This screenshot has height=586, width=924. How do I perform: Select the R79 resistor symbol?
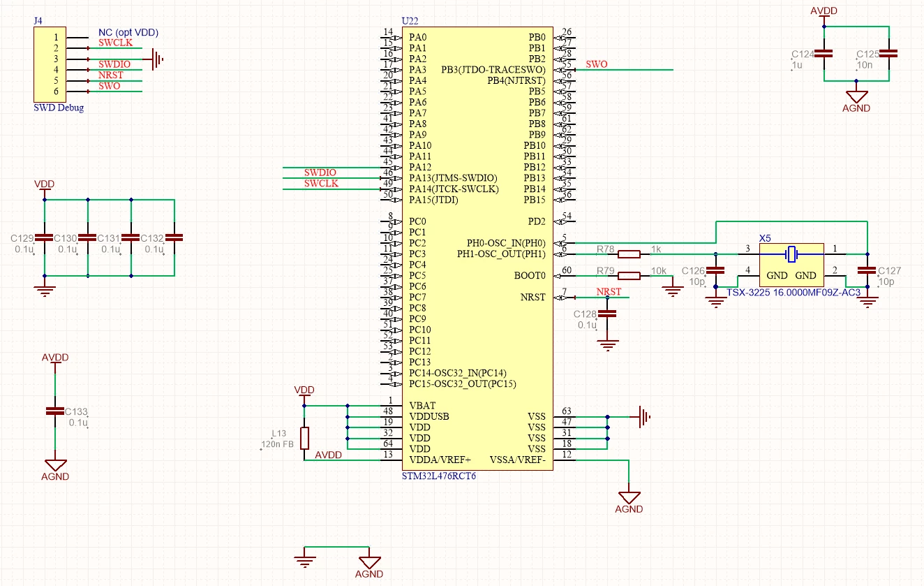click(x=629, y=275)
